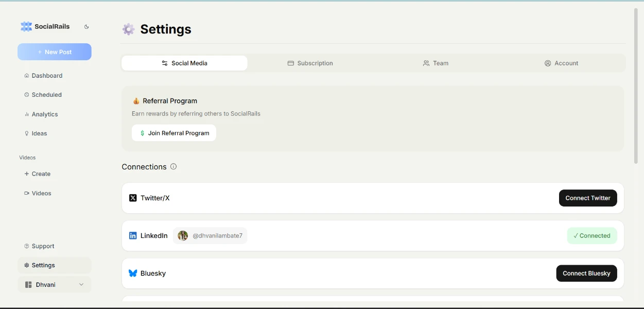
Task: Click the Settings gear icon in header
Action: 128,29
